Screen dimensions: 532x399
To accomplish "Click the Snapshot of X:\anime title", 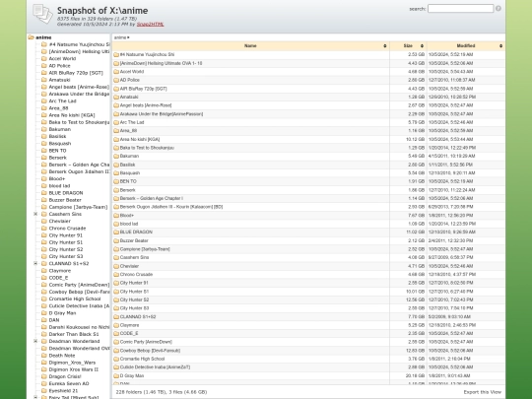I will [x=102, y=11].
